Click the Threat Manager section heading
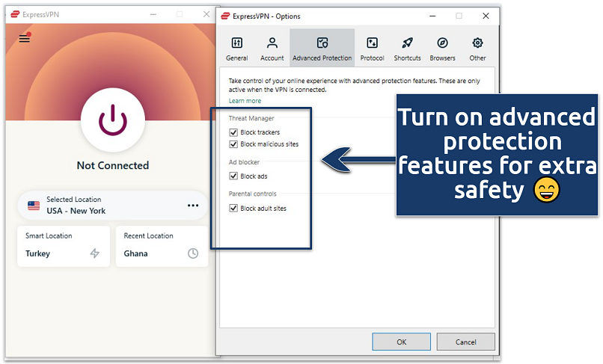Image resolution: width=603 pixels, height=364 pixels. [x=251, y=118]
